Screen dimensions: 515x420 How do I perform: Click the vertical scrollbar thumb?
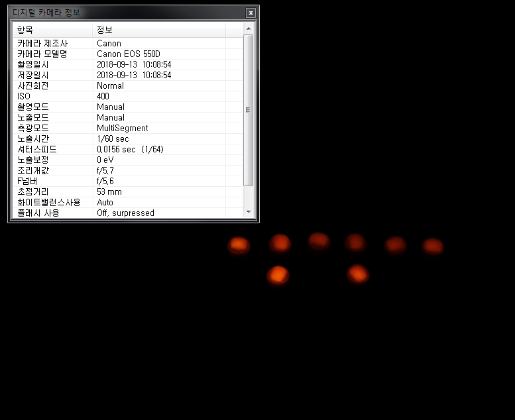pos(249,110)
